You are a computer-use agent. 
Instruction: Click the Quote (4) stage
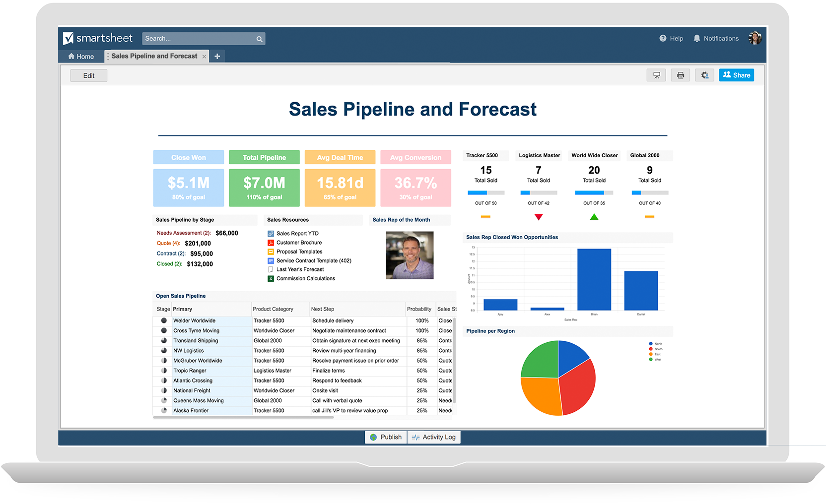(x=168, y=243)
